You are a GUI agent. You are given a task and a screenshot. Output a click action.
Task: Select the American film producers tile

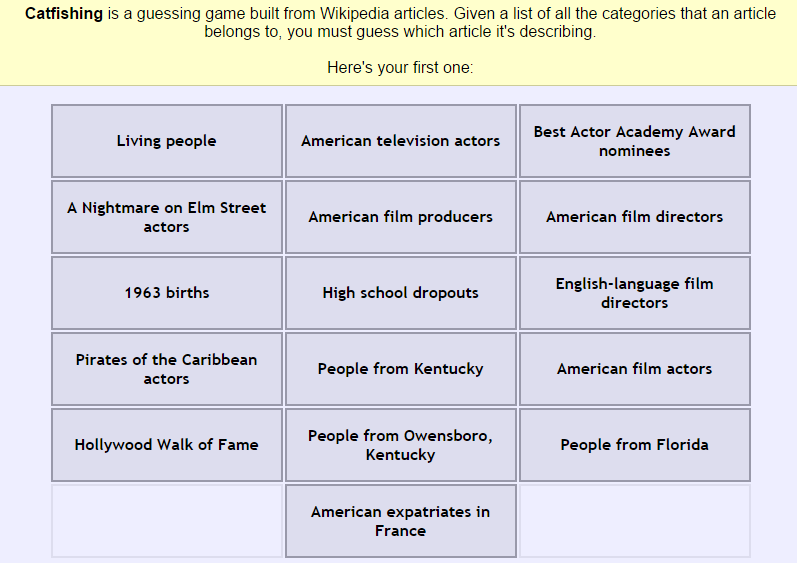tap(400, 217)
